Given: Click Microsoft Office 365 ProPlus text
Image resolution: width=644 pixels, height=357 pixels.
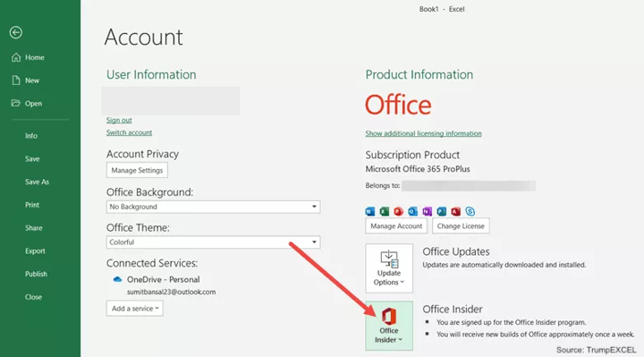Looking at the screenshot, I should [x=418, y=169].
